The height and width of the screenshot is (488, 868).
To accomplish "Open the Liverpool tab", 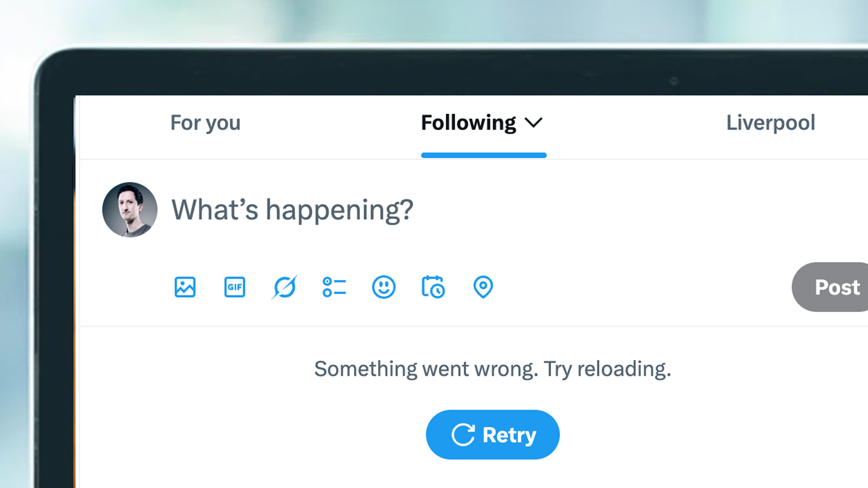I will pos(771,123).
